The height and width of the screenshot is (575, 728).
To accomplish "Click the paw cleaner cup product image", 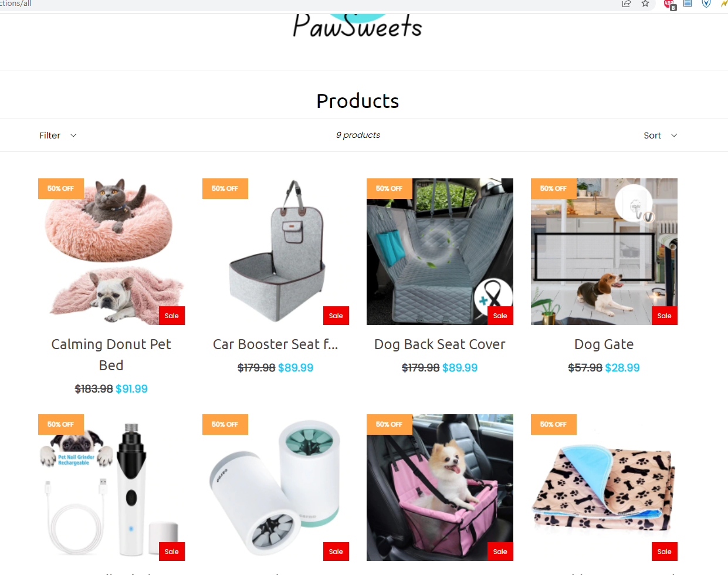I will [x=276, y=488].
